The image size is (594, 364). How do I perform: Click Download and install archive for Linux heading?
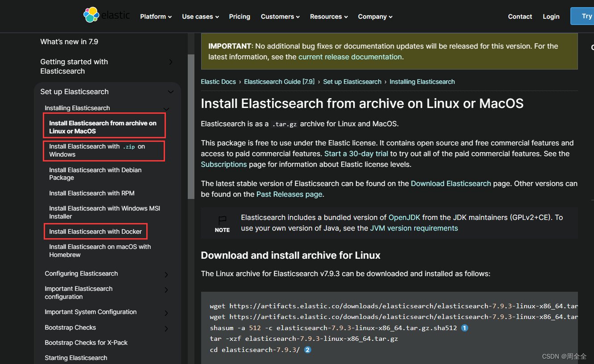tap(291, 255)
